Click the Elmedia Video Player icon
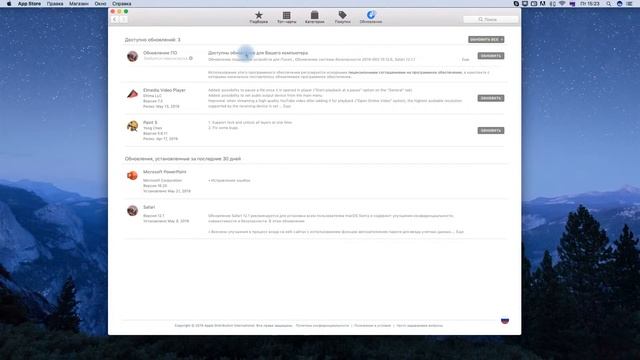This screenshot has width=640, height=360. pyautogui.click(x=132, y=94)
